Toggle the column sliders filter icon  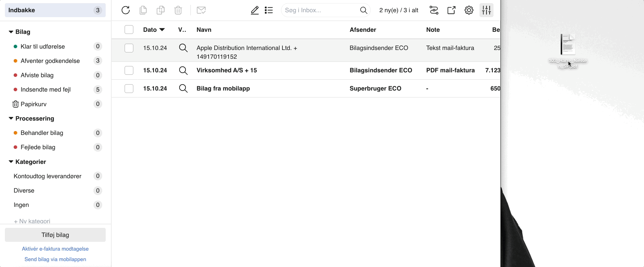click(486, 10)
